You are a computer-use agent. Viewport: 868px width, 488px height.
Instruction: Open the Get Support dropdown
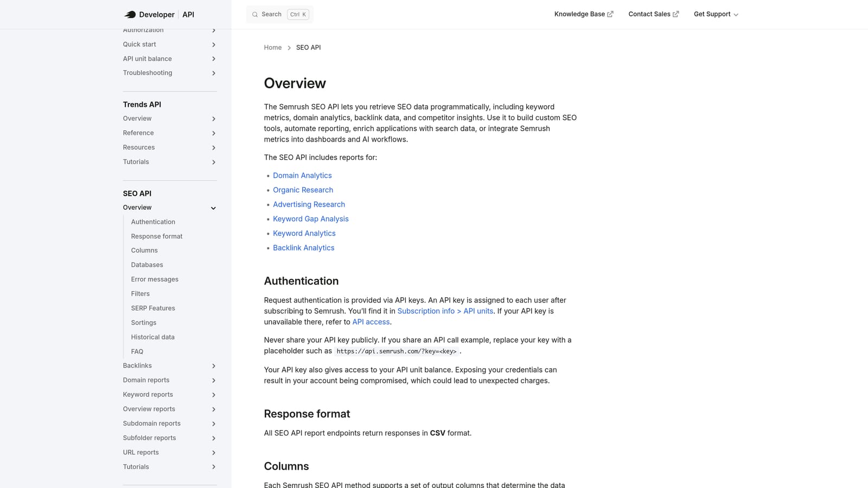coord(716,14)
